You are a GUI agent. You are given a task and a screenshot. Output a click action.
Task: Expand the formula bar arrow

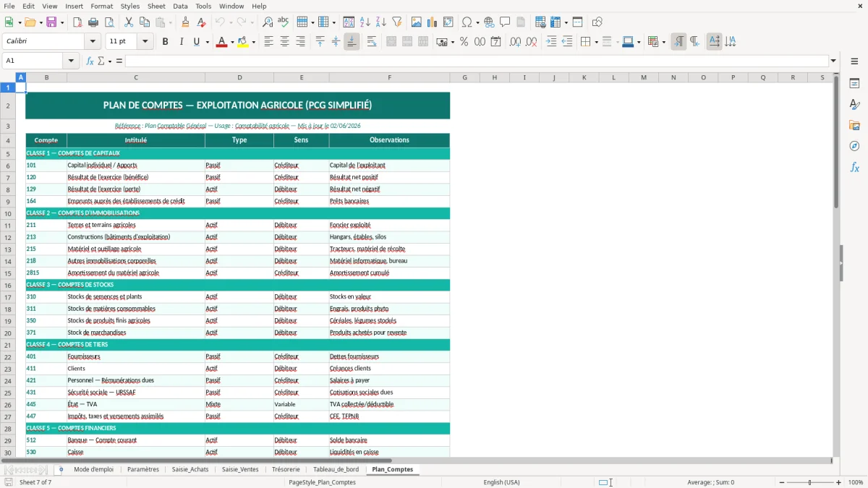coord(833,61)
